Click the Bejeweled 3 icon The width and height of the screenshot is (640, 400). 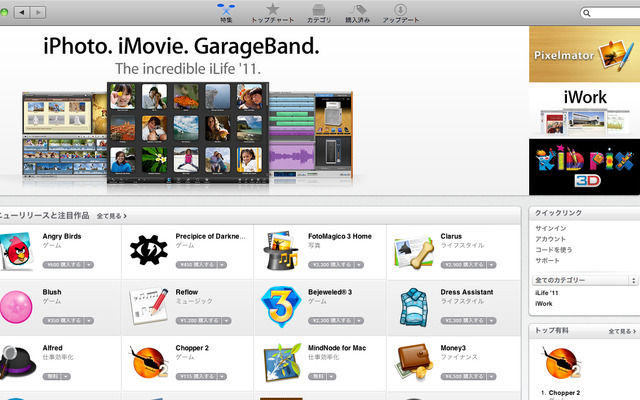[x=281, y=307]
